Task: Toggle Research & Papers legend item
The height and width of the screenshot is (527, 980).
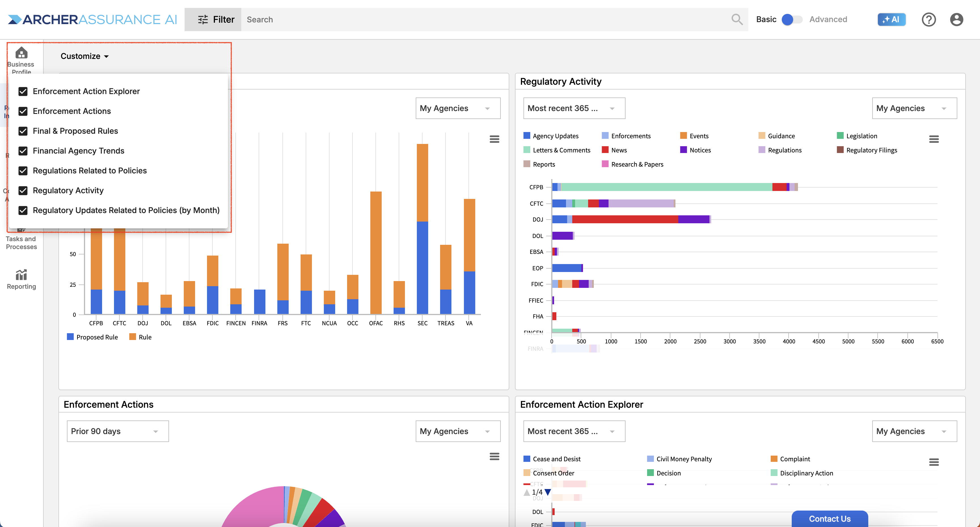Action: coord(632,164)
